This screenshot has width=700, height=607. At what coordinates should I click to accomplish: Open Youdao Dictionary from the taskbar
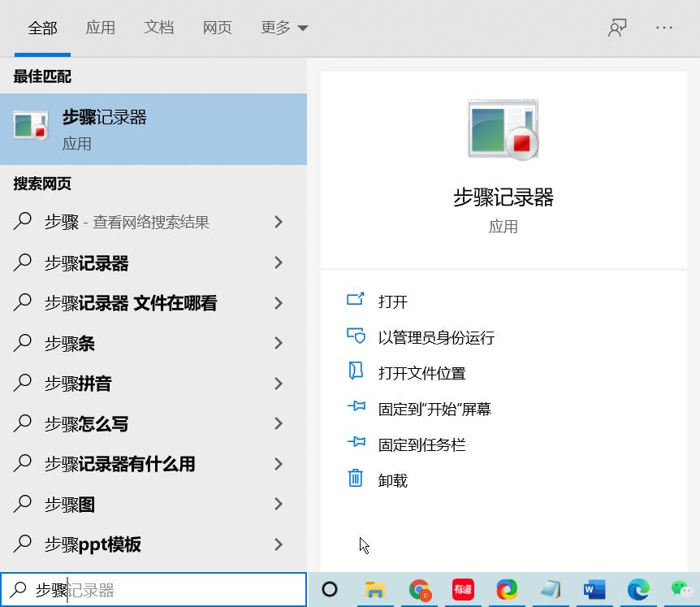[463, 590]
